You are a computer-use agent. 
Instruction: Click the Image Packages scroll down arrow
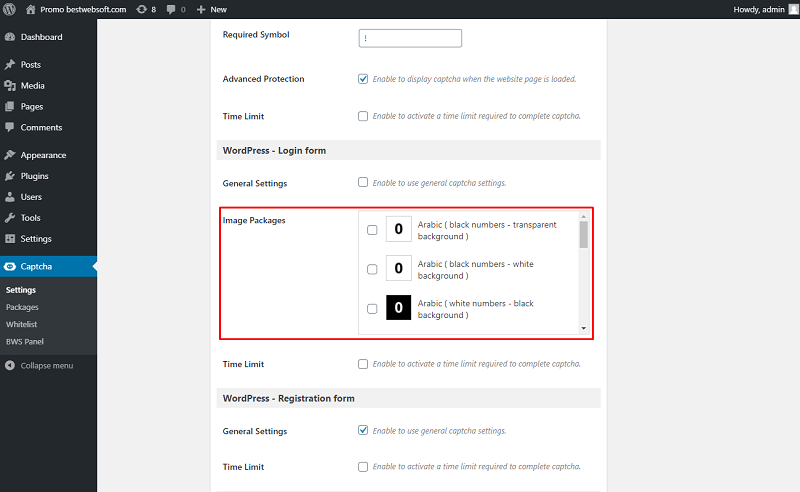pyautogui.click(x=584, y=328)
